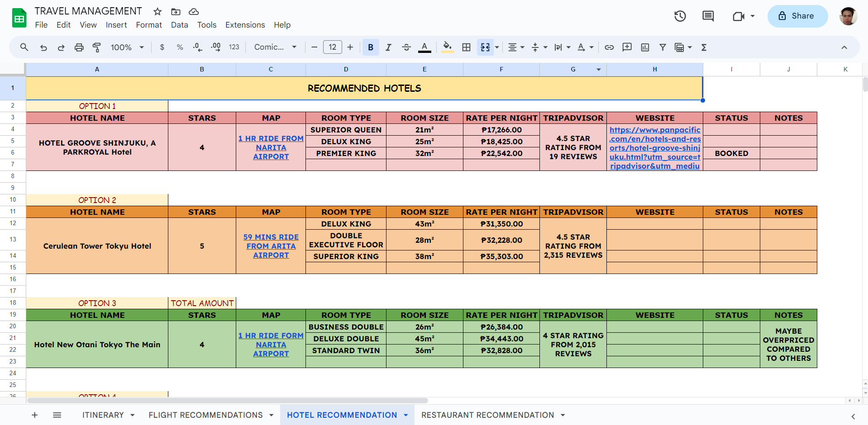
Task: Create a filter
Action: (x=663, y=47)
